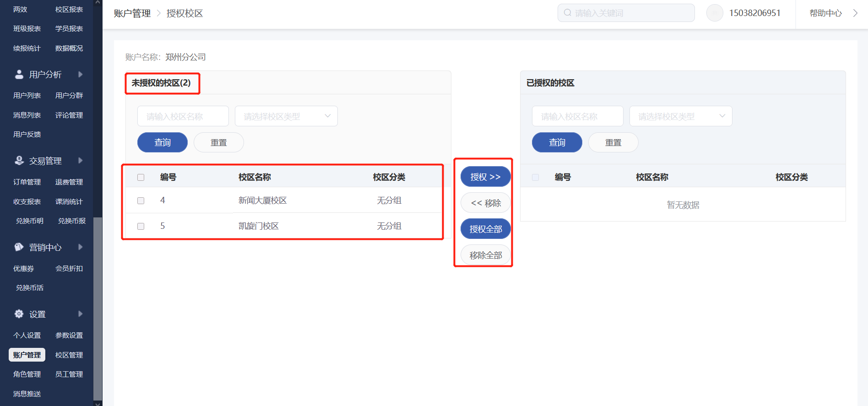Open 兑换币活 in sidebar
Screen dimensions: 868x406
(x=30, y=287)
